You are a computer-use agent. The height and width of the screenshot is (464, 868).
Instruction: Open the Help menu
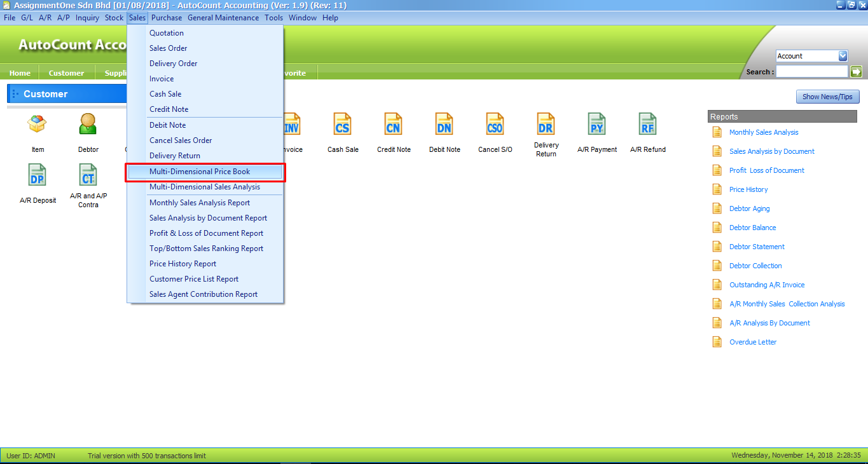(x=331, y=18)
